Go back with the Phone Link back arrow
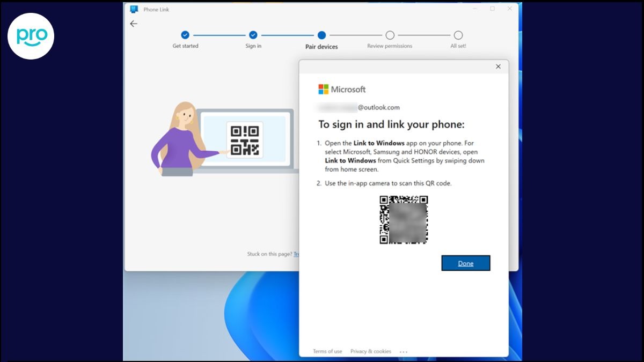This screenshot has width=644, height=362. (x=134, y=24)
